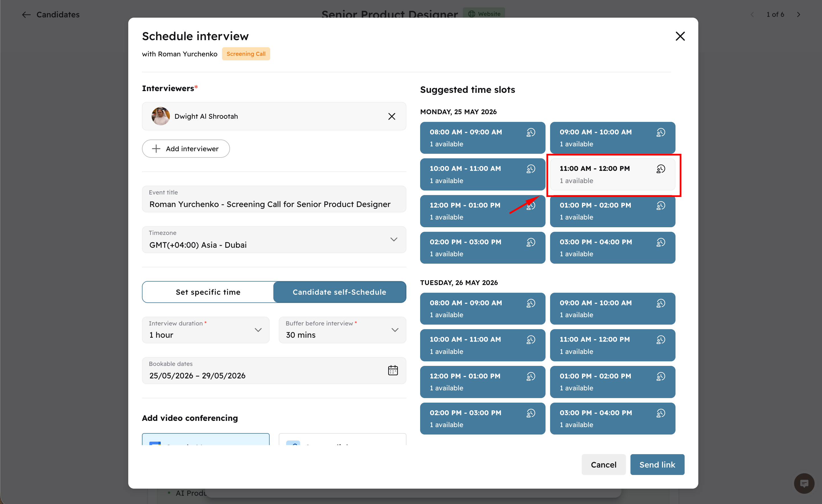Screen dimensions: 822x504
Task: Toggle Monday 11:00 AM - 12:00 PM slot
Action: tap(613, 174)
